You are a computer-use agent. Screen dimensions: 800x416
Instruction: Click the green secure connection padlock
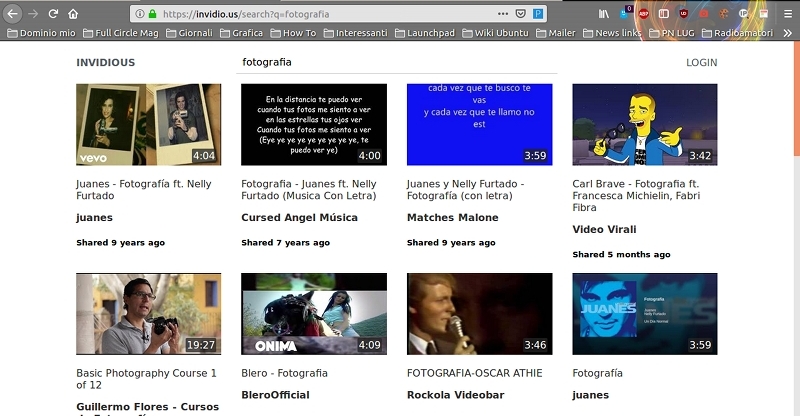point(152,14)
